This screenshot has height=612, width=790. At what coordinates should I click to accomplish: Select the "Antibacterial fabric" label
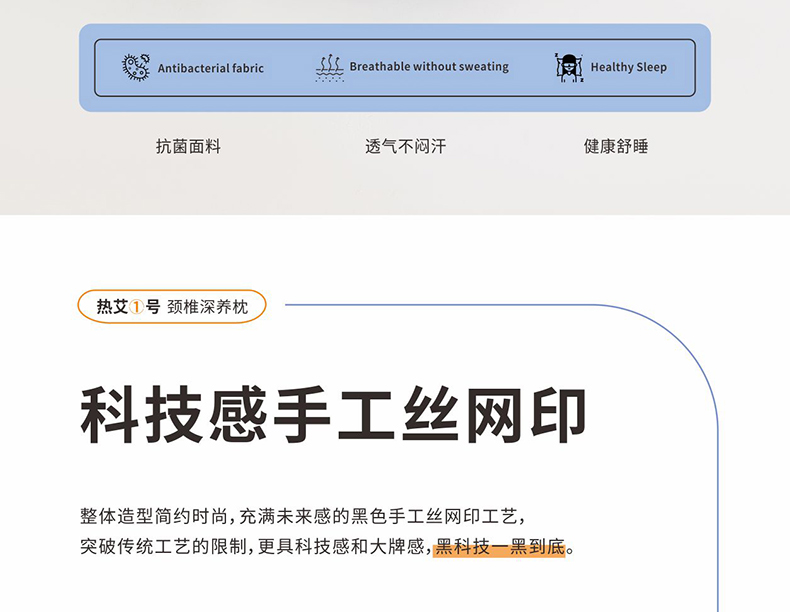211,68
